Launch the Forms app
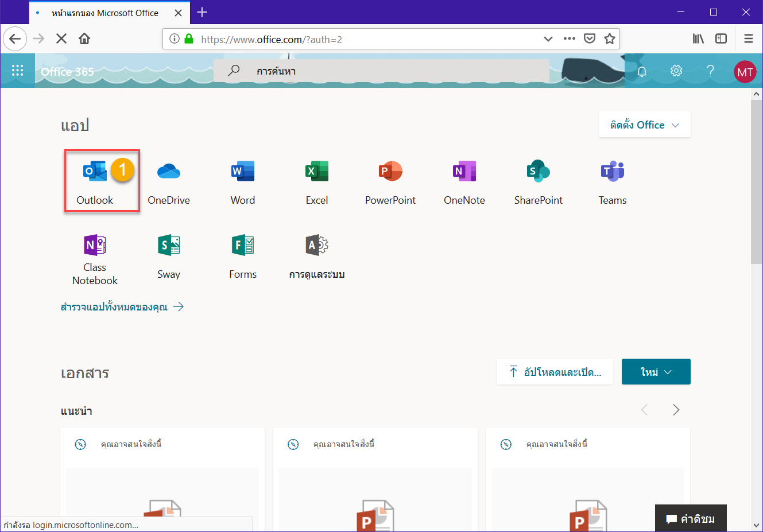Image resolution: width=763 pixels, height=532 pixels. click(243, 256)
